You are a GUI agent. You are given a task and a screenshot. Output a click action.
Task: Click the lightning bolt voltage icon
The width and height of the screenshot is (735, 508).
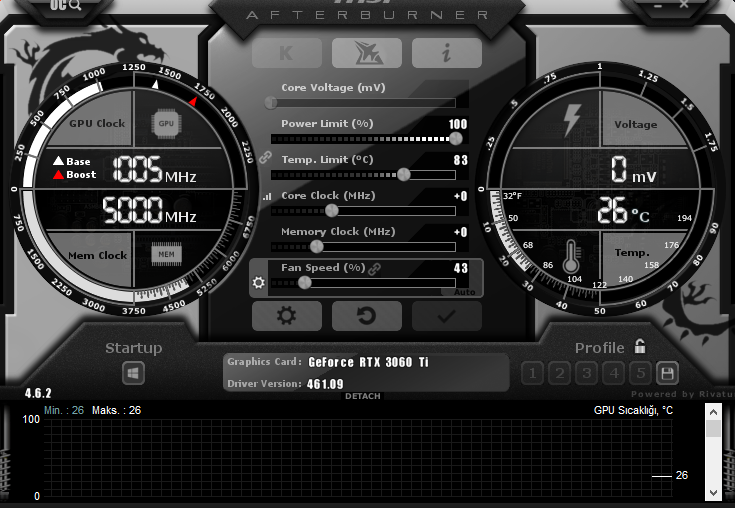[572, 120]
